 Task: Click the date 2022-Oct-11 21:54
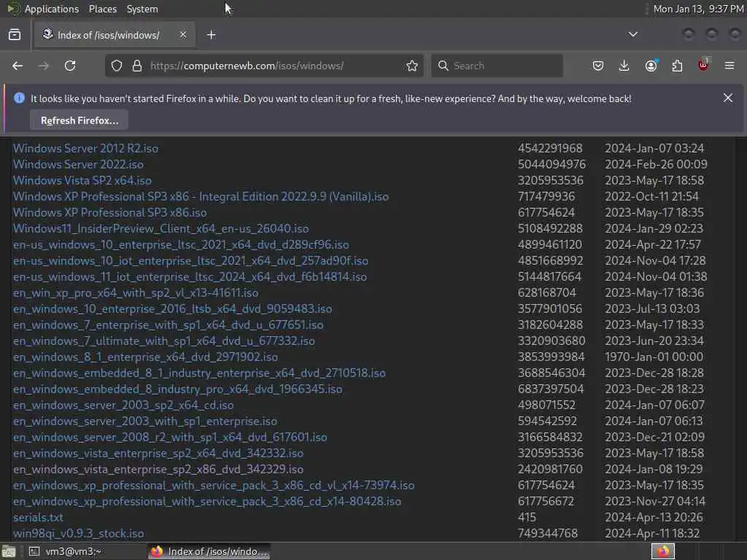(651, 197)
